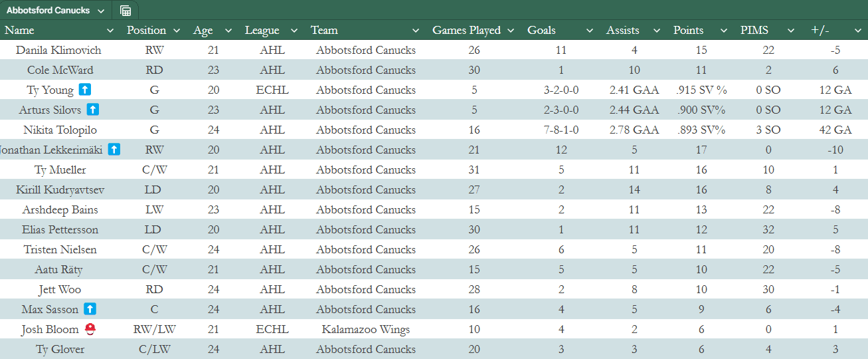Select the Danila Klimovich name cell
Viewport: 868px width, 359px height.
click(58, 50)
